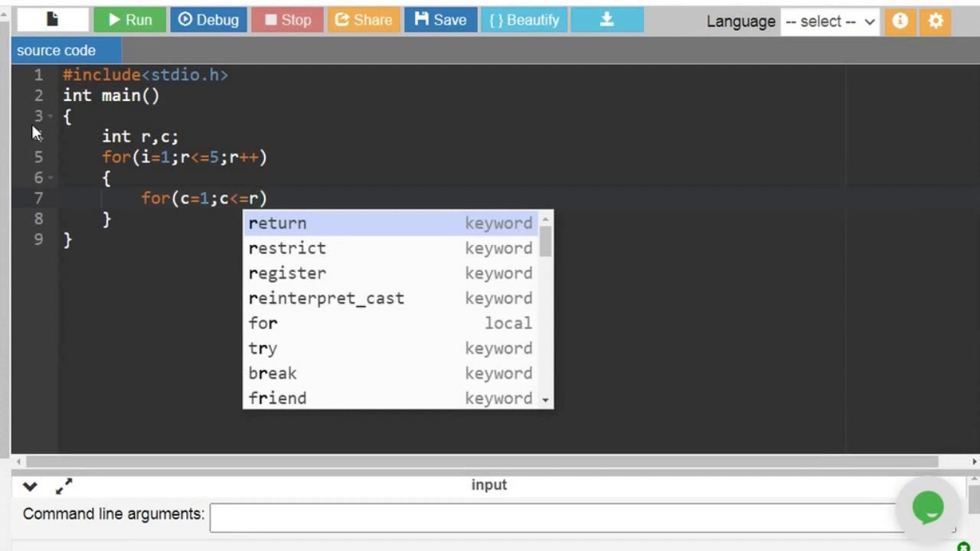Click the 'int main()' code line
The height and width of the screenshot is (551, 980).
tap(111, 96)
